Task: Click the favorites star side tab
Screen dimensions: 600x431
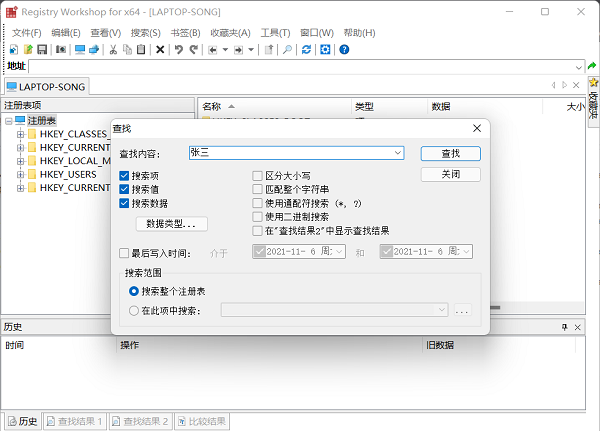Action: click(593, 99)
